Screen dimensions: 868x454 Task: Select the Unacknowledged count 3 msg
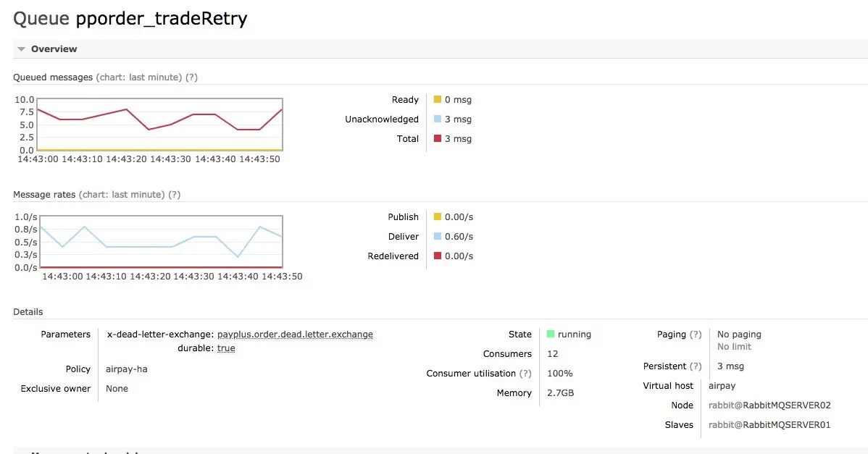pyautogui.click(x=459, y=119)
